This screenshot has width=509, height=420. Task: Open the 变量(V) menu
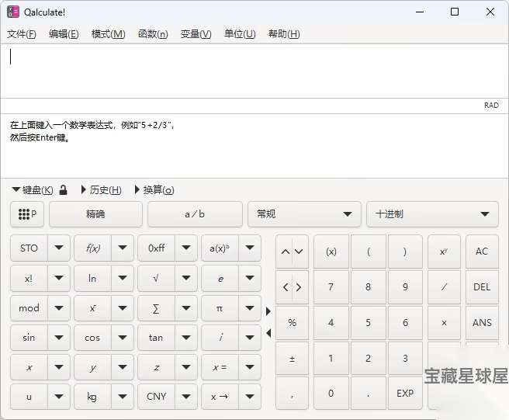196,34
